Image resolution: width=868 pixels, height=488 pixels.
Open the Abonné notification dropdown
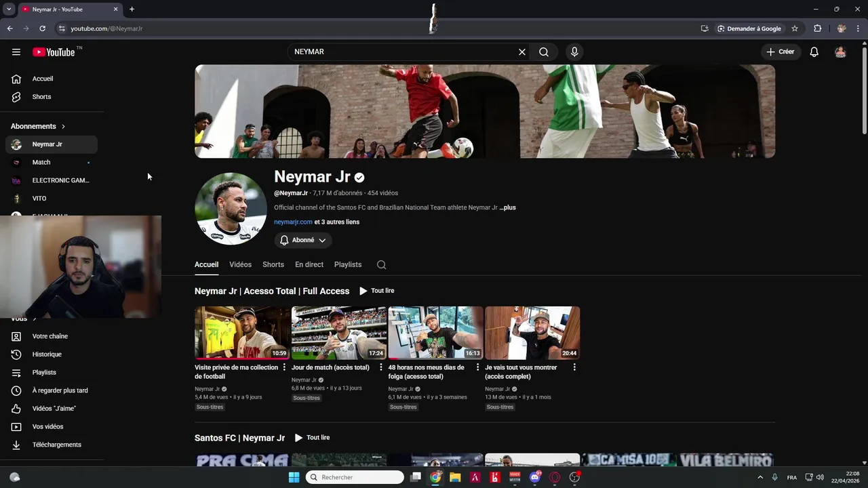(303, 240)
